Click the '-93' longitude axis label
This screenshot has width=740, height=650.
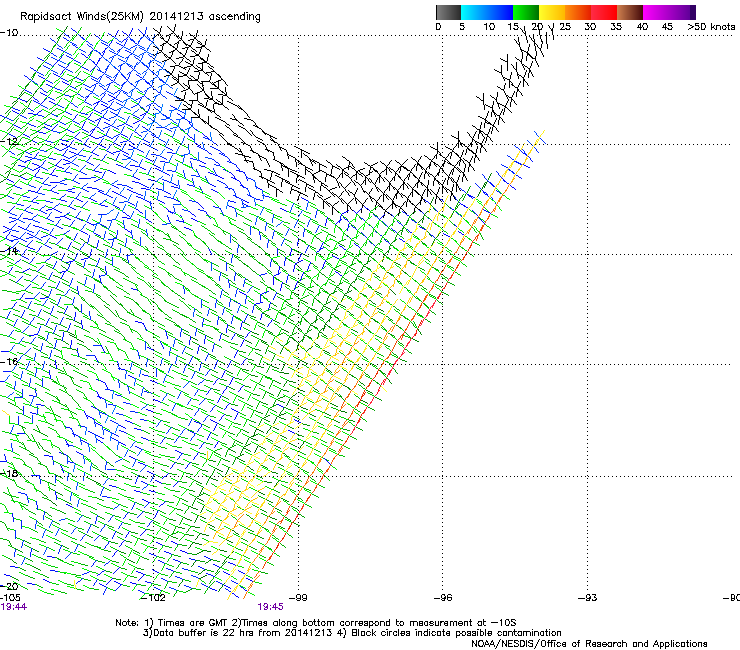click(x=588, y=597)
